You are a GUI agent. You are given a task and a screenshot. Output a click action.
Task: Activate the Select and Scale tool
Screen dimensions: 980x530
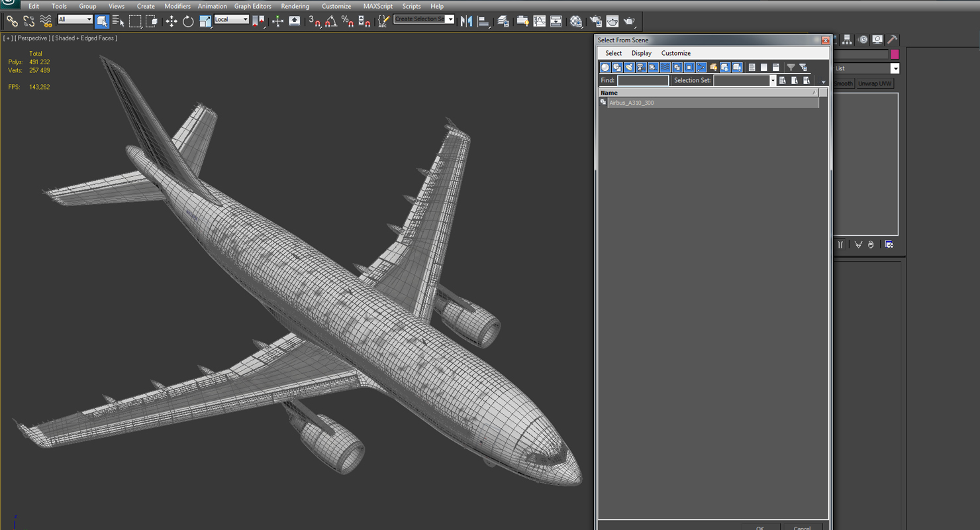click(x=205, y=21)
